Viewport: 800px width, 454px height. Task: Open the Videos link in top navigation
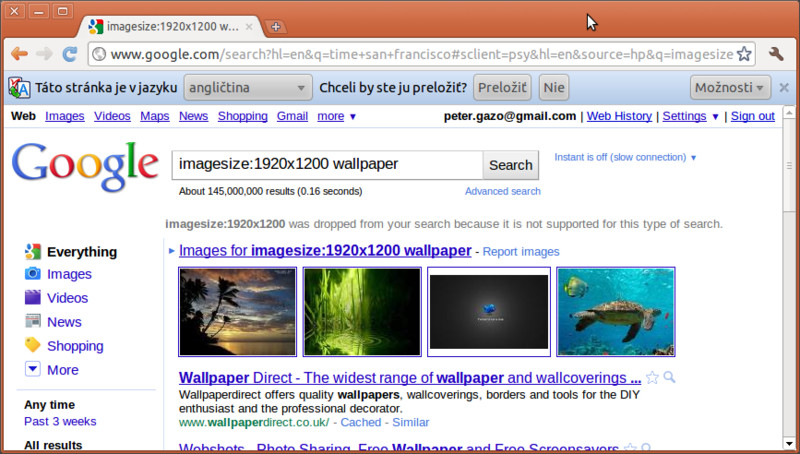pos(112,116)
